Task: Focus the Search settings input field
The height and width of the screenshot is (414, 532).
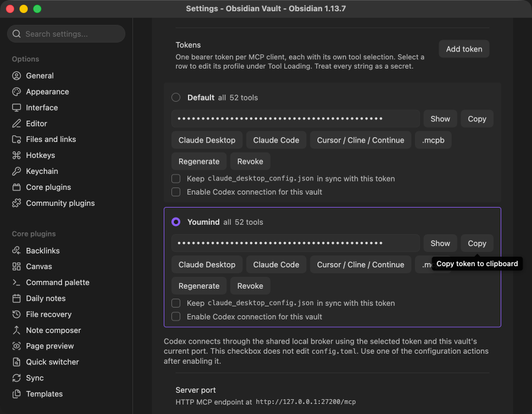Action: 66,34
